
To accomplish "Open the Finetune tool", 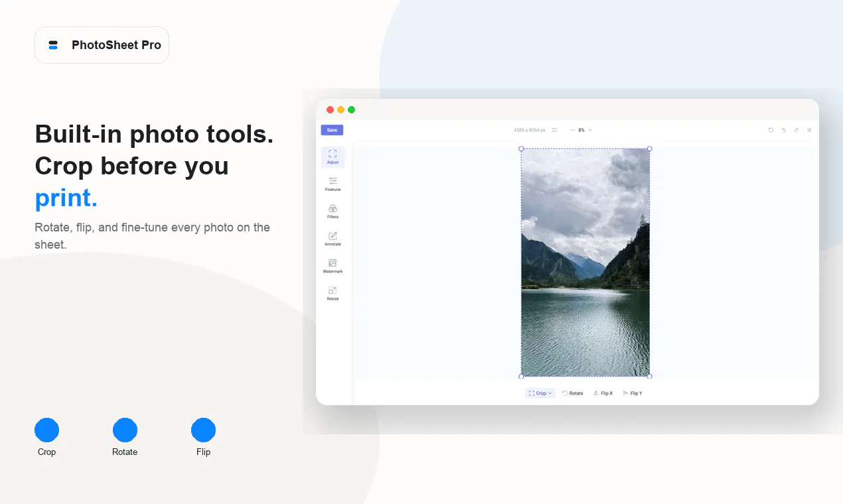I will click(x=333, y=184).
